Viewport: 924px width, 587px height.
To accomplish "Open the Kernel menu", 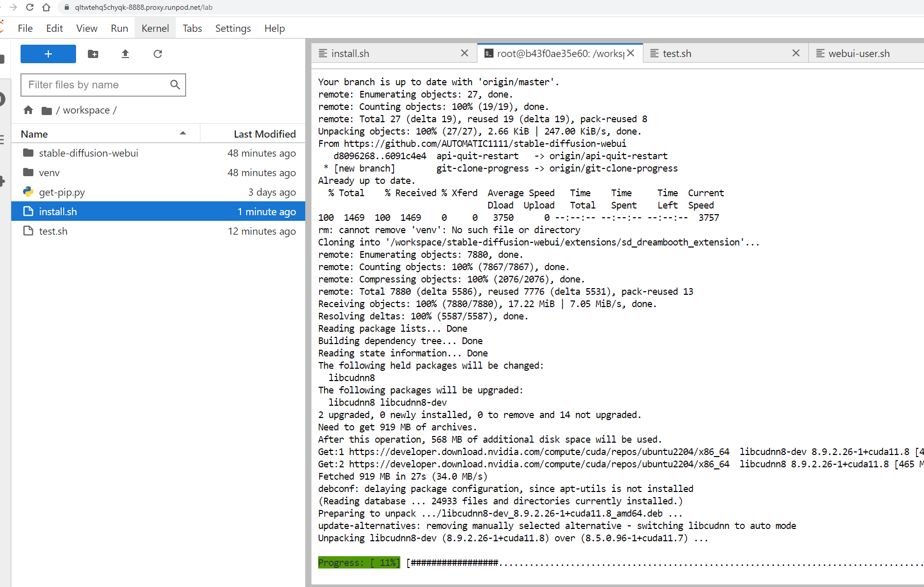I will coord(155,28).
